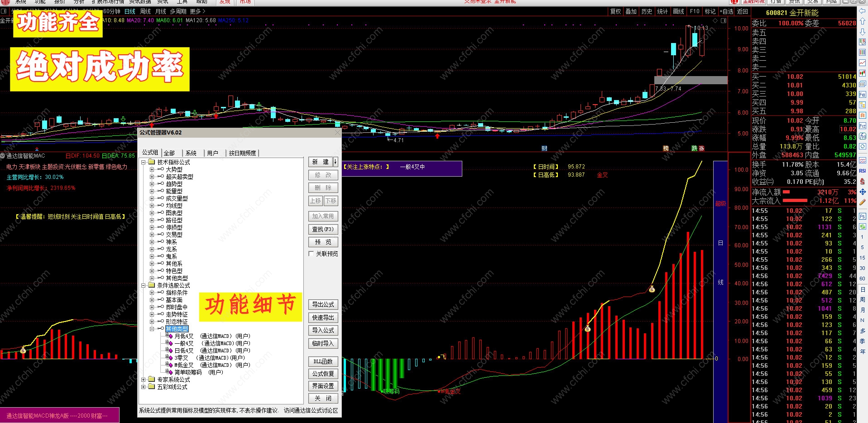Switch to 年 period in right sidebar
The image size is (868, 423).
[x=863, y=352]
